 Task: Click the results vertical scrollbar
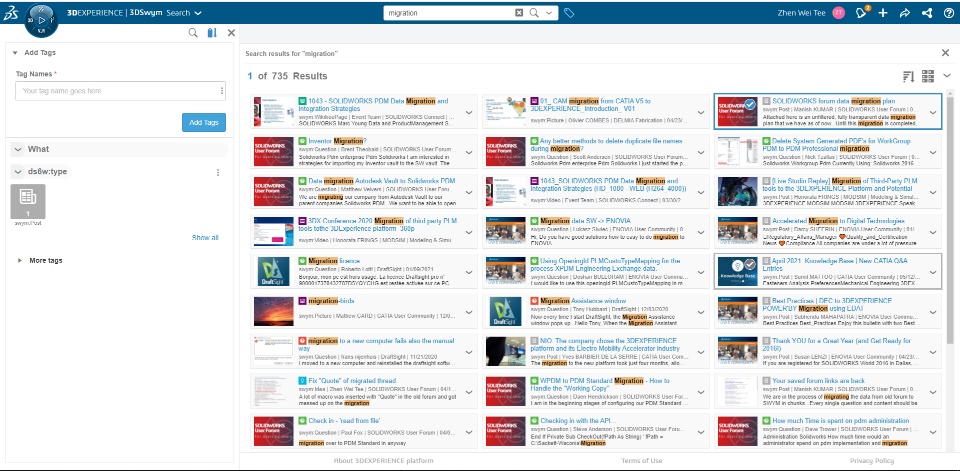[x=950, y=219]
